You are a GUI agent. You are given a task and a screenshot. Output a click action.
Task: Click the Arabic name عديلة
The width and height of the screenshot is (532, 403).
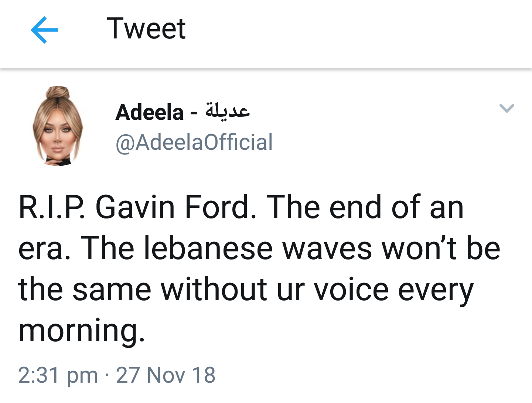[228, 110]
